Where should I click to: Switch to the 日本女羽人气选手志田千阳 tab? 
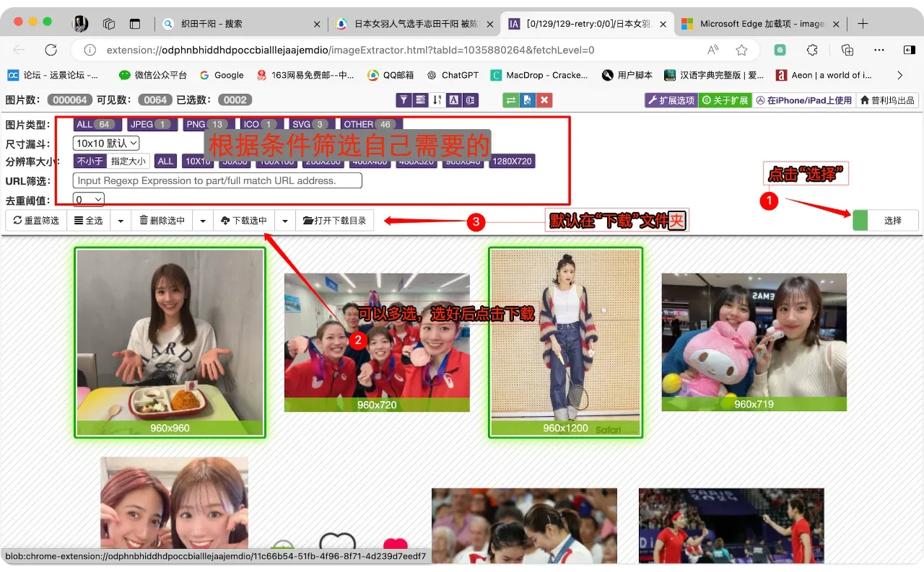click(415, 24)
